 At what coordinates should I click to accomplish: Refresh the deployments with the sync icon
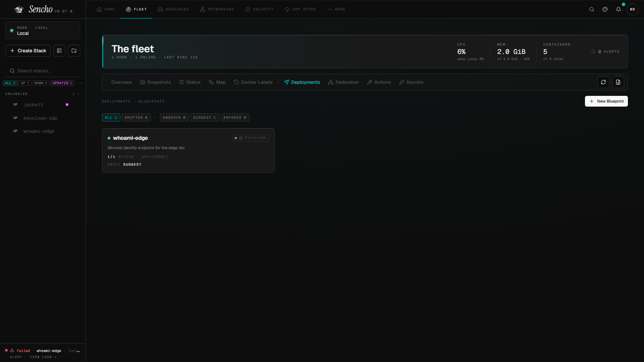click(603, 82)
